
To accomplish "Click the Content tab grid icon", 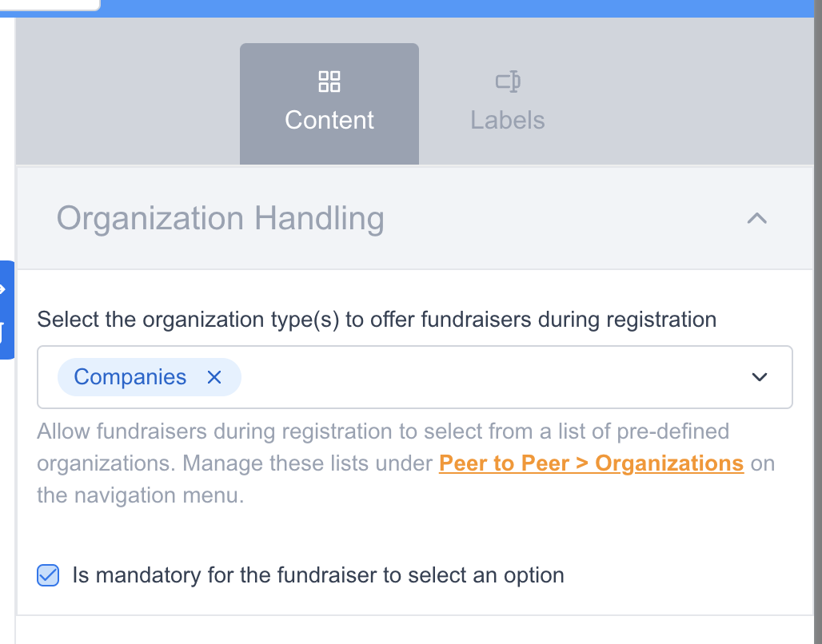I will click(329, 81).
